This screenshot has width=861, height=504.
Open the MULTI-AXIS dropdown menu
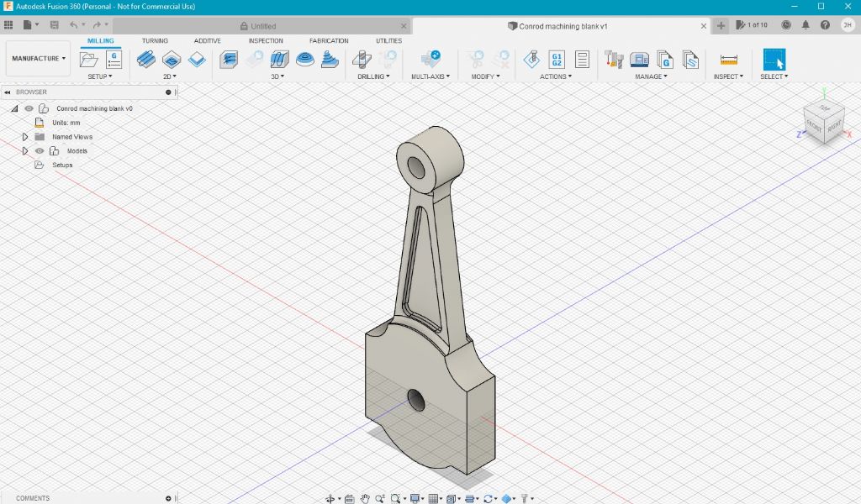pyautogui.click(x=430, y=76)
